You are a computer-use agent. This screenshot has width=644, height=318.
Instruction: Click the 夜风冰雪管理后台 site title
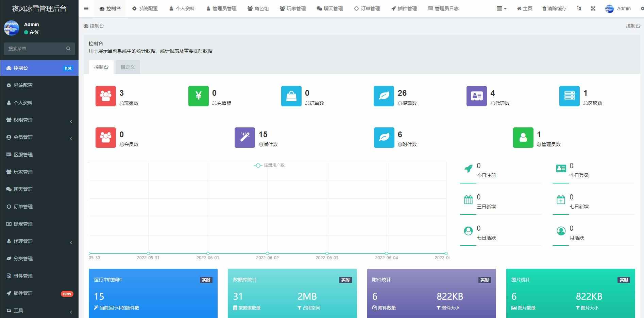click(x=39, y=8)
